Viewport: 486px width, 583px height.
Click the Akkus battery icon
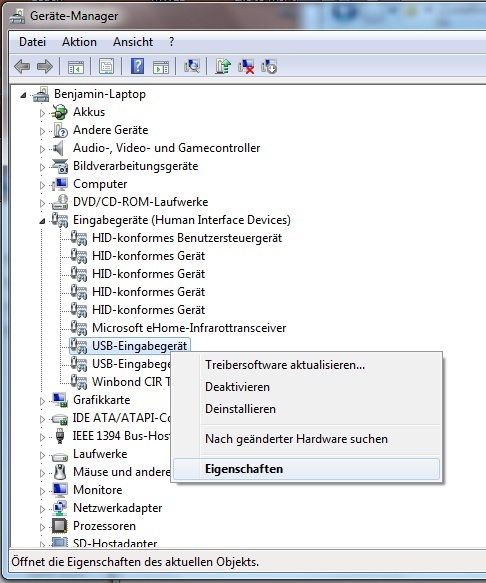[x=59, y=112]
